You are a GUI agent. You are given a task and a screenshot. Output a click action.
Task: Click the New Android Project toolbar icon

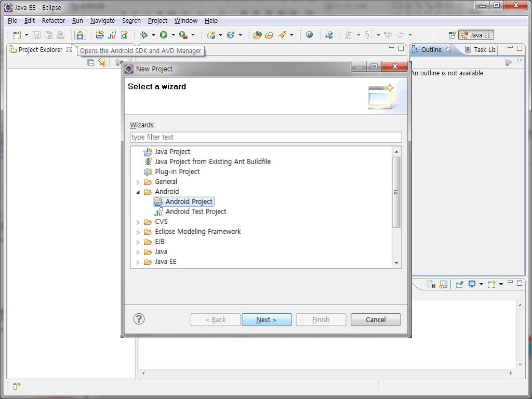point(100,35)
